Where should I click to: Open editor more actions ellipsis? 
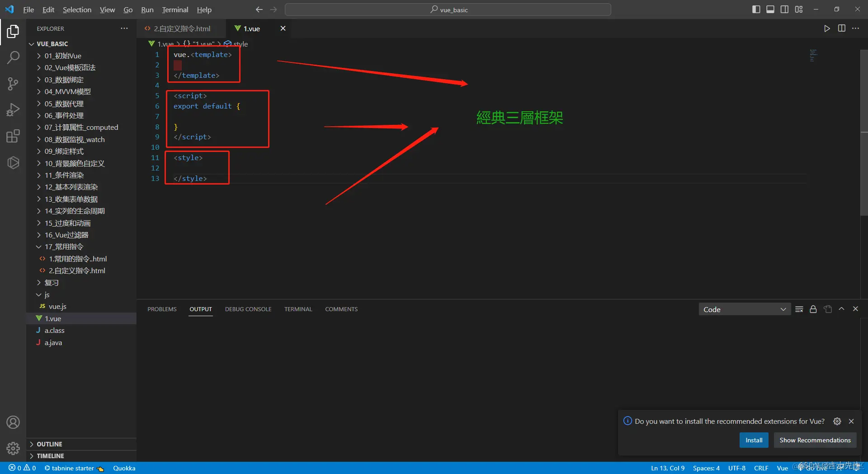[x=855, y=28]
